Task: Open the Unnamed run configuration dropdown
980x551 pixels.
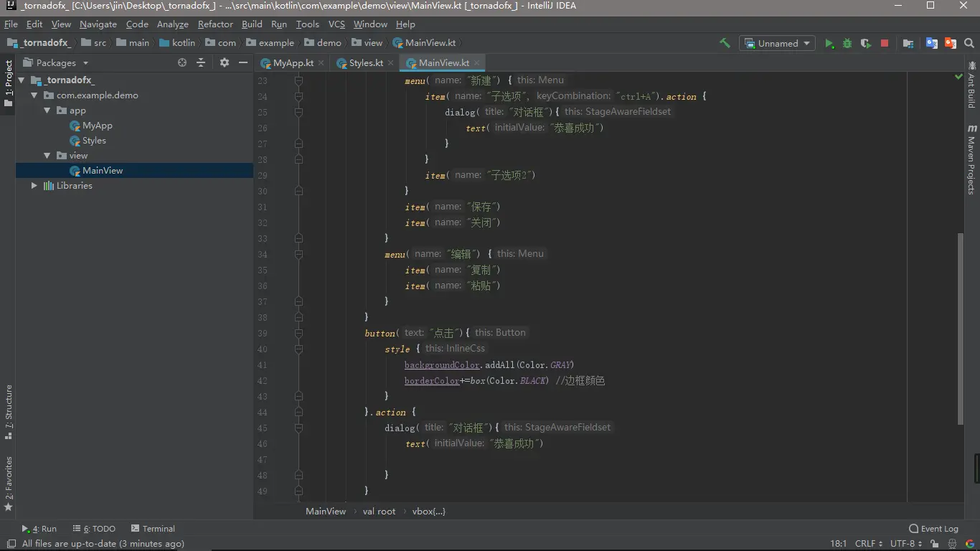Action: click(778, 43)
